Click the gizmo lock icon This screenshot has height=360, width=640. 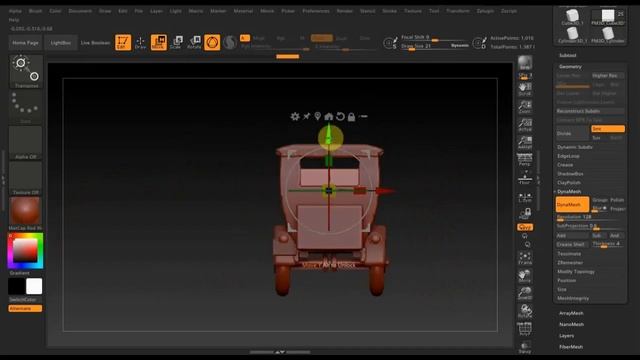[351, 117]
